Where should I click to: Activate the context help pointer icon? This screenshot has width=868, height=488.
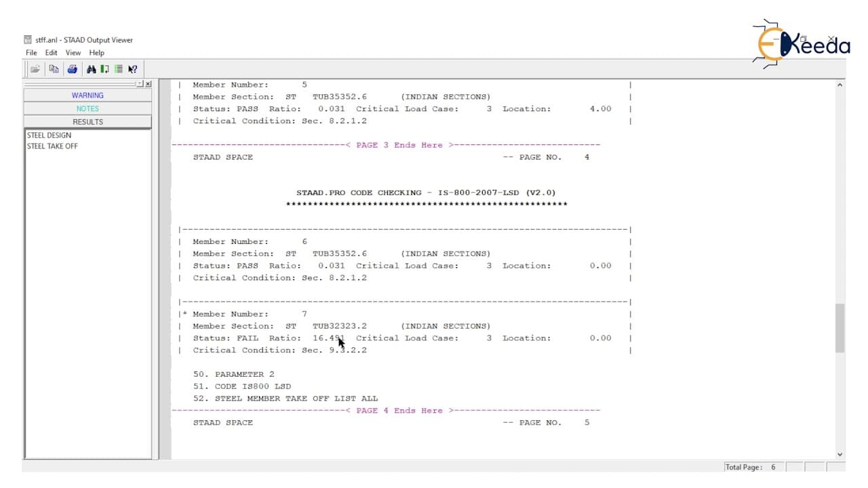[132, 68]
